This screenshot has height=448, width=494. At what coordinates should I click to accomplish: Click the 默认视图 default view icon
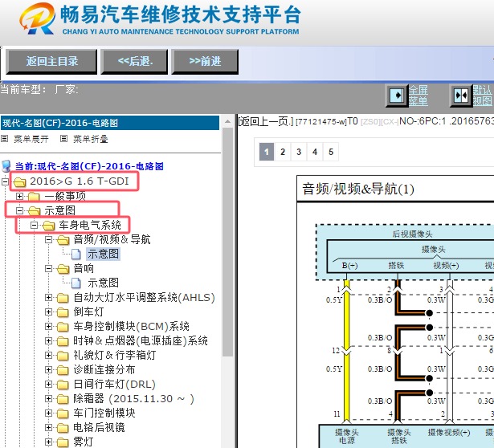(461, 96)
